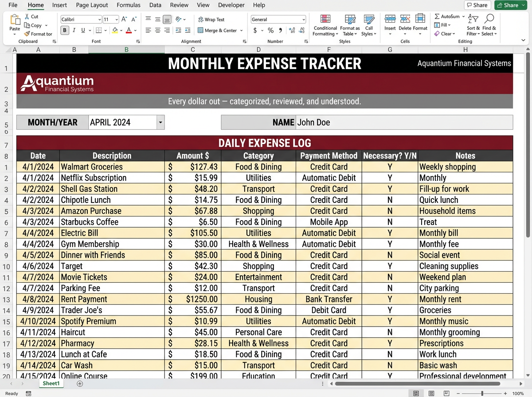Image resolution: width=532 pixels, height=397 pixels.
Task: Toggle bold formatting
Action: click(64, 30)
